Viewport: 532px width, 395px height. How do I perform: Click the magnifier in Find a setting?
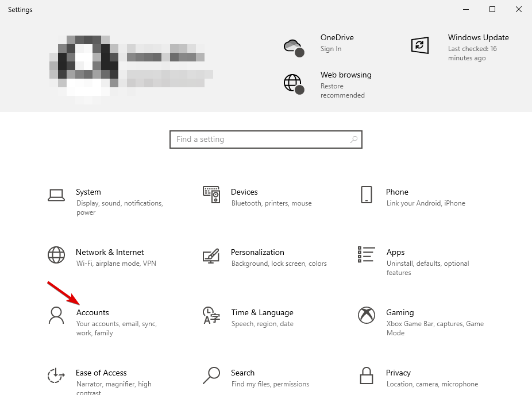[354, 139]
